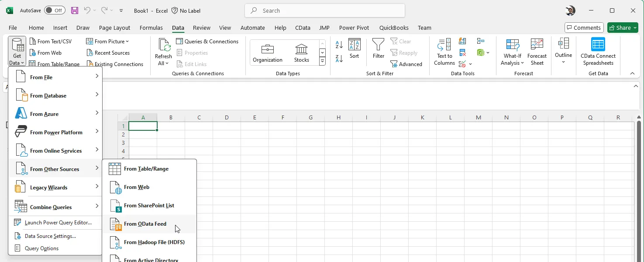This screenshot has width=644, height=262.
Task: Open Text to Columns tool
Action: (x=444, y=52)
